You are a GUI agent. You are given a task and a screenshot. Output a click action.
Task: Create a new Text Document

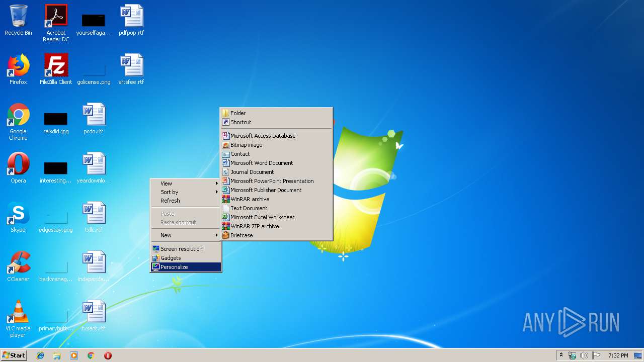(x=276, y=208)
